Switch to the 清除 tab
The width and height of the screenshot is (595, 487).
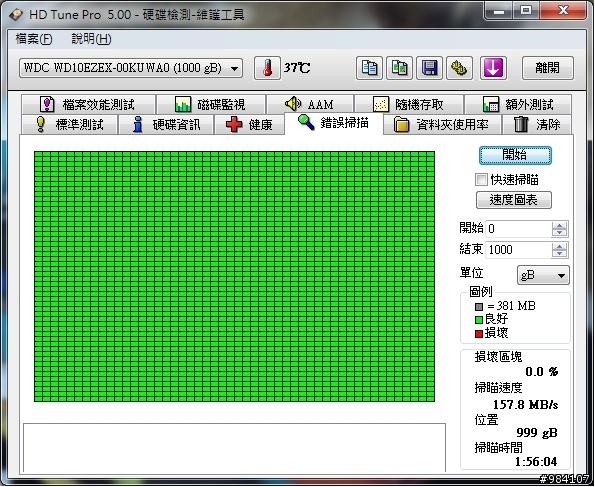(x=537, y=125)
